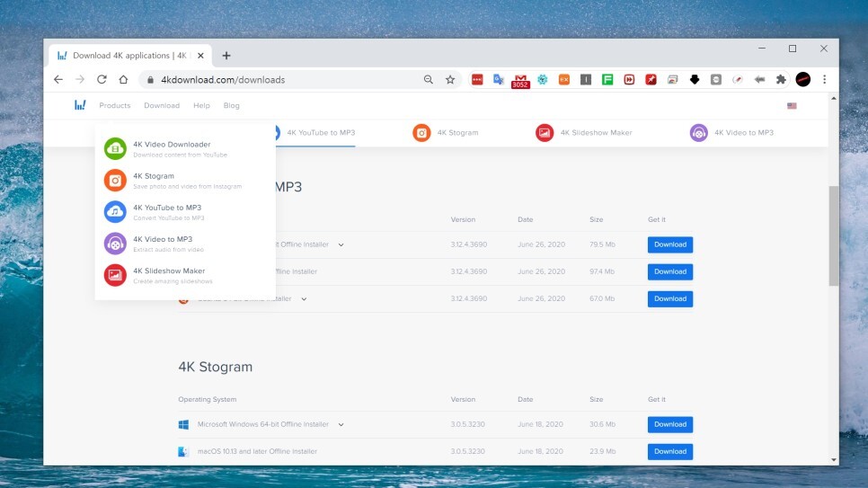This screenshot has height=488, width=868.
Task: Click the 'Operating System' column header
Action: pos(207,399)
